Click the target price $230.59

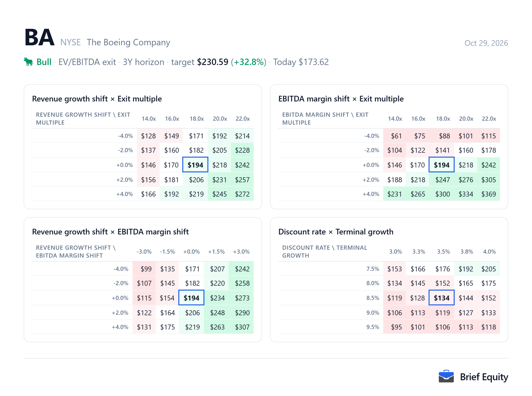pyautogui.click(x=213, y=62)
